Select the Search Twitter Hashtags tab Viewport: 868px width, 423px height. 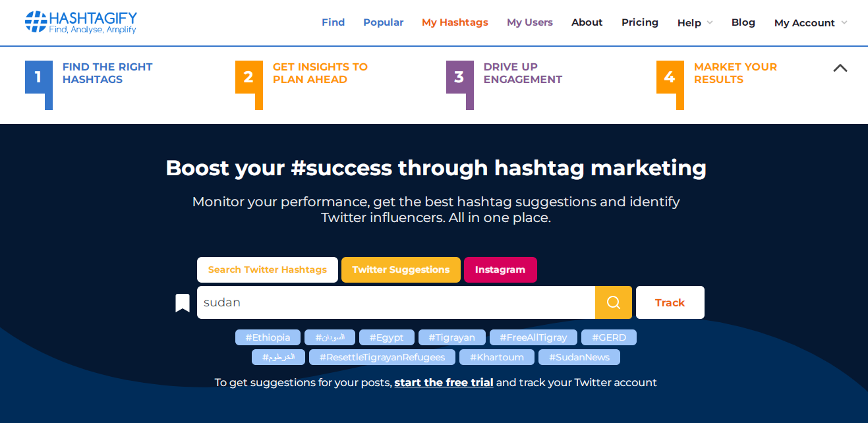(268, 269)
